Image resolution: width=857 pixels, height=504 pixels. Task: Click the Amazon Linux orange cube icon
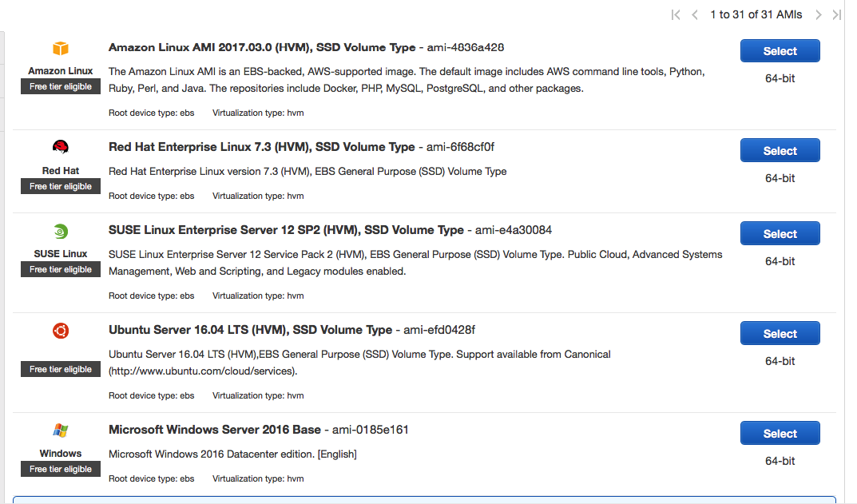(x=61, y=48)
